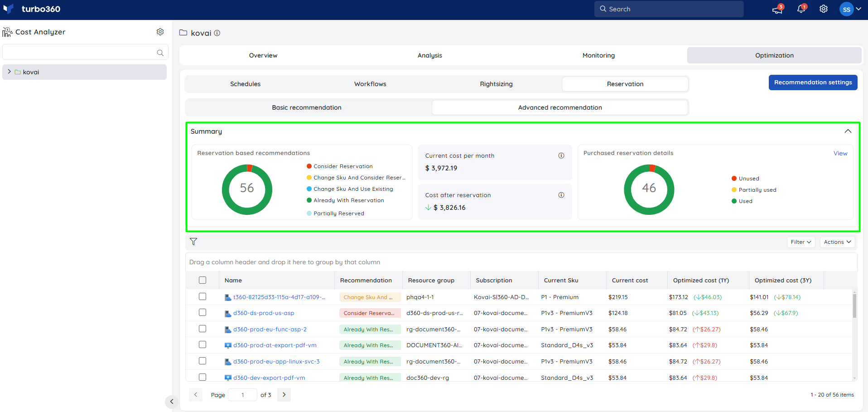The image size is (868, 412).
Task: Click the info icon beside kovai title
Action: coord(217,33)
